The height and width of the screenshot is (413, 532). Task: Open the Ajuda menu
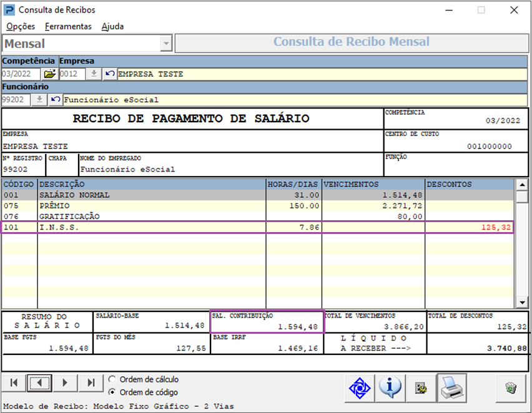click(112, 26)
